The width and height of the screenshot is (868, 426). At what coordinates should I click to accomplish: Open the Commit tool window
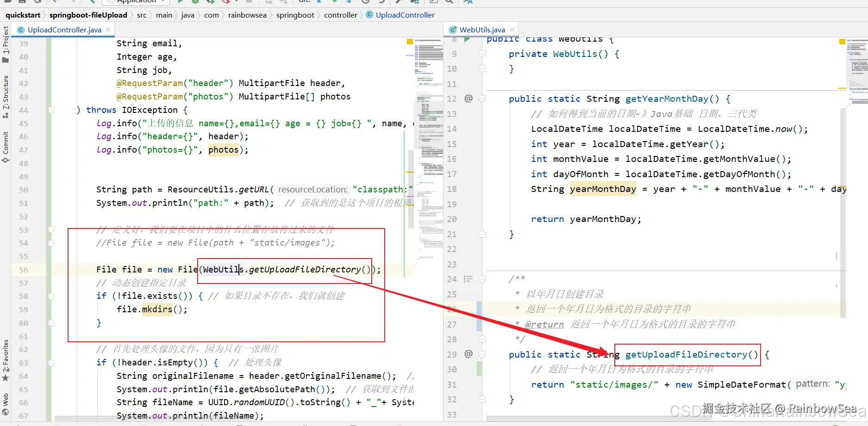click(6, 147)
